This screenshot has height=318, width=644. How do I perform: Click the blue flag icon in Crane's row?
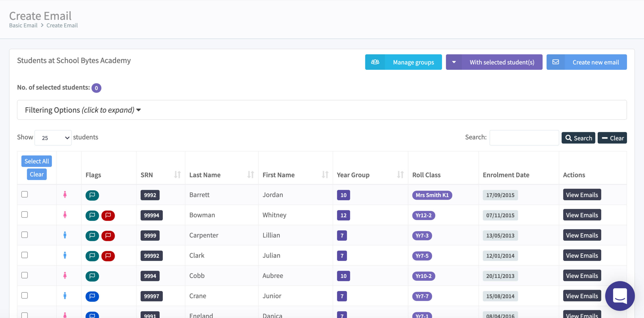[92, 296]
